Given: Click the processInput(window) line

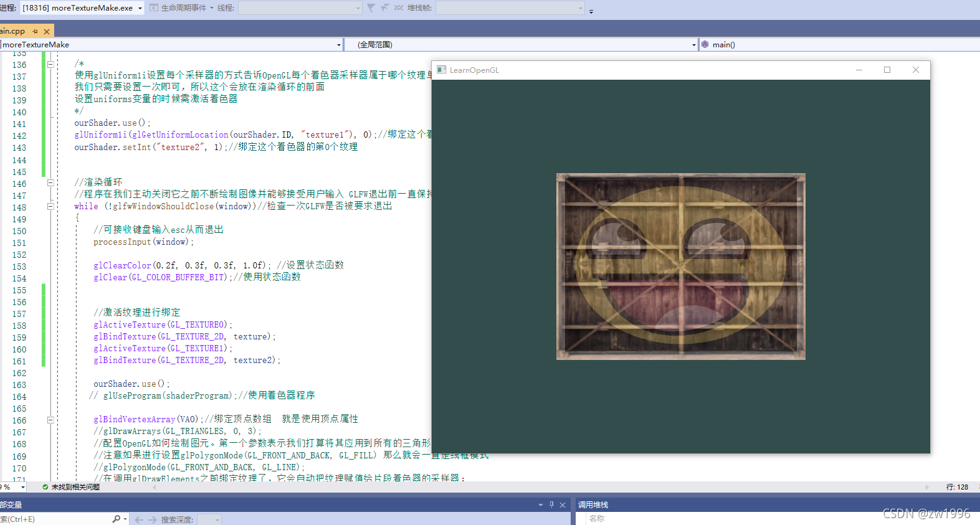Looking at the screenshot, I should (x=143, y=242).
